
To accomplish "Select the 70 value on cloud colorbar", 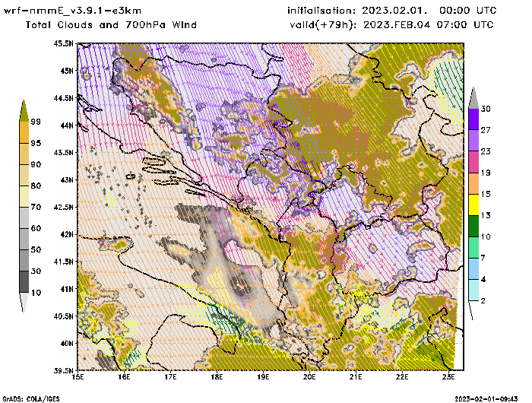I will 36,207.
